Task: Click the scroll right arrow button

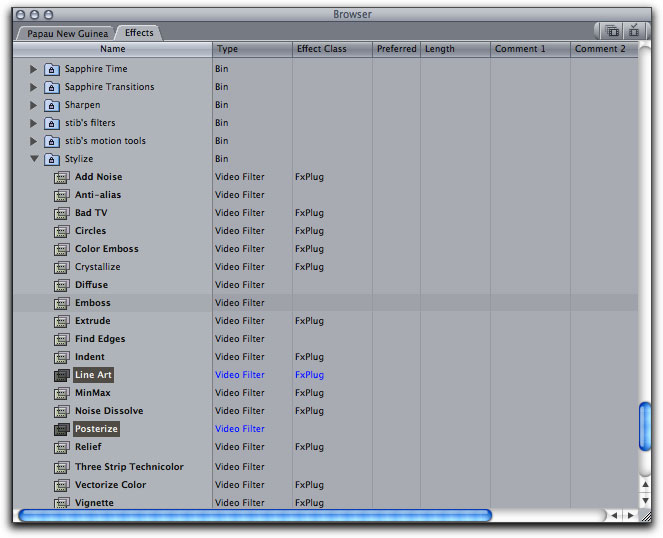Action: [x=630, y=516]
